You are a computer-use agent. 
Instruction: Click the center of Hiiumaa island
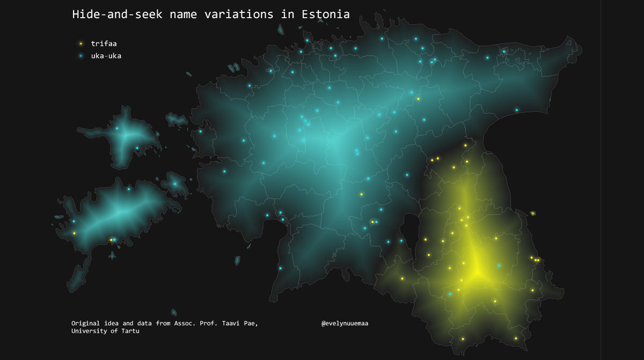click(x=122, y=135)
